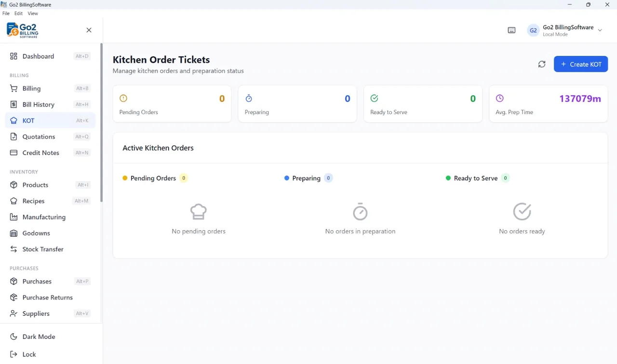617x364 pixels.
Task: Click the Recipes chef hat icon
Action: pyautogui.click(x=13, y=201)
